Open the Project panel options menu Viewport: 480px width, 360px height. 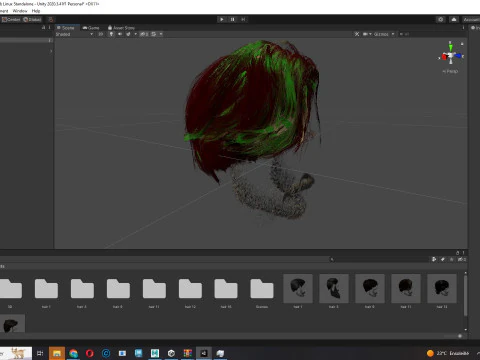click(x=463, y=253)
